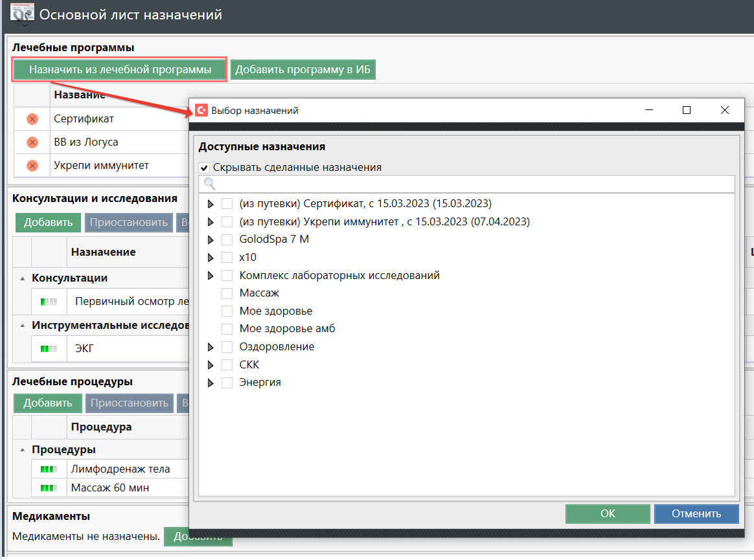754x560 pixels.
Task: Click the status bar icon next to ЭКГ
Action: coord(49,348)
